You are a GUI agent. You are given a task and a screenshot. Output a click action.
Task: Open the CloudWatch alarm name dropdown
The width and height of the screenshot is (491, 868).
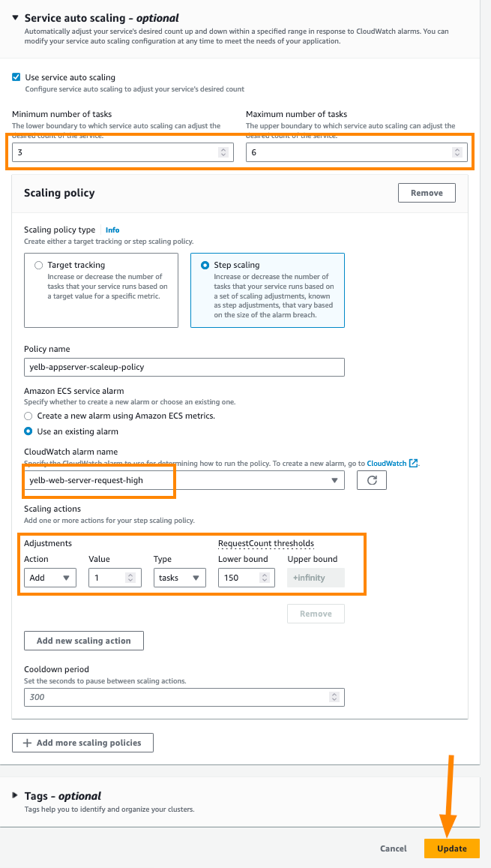click(335, 479)
